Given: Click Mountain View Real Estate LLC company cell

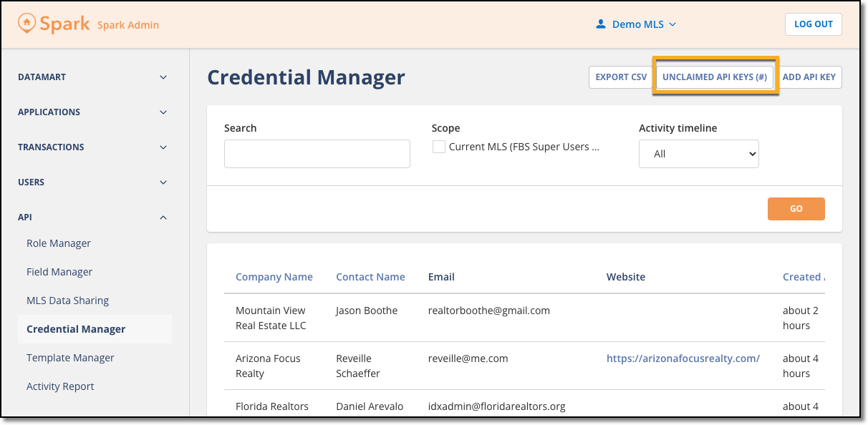Looking at the screenshot, I should click(271, 318).
